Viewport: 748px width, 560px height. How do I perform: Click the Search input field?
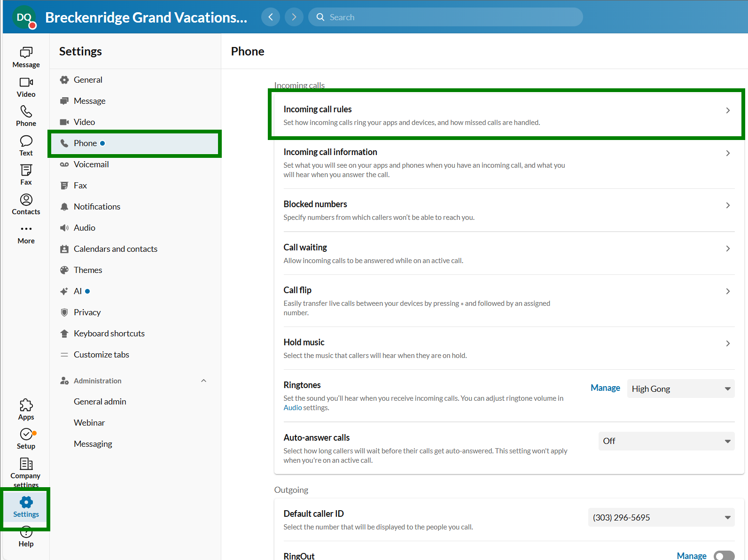pos(445,17)
